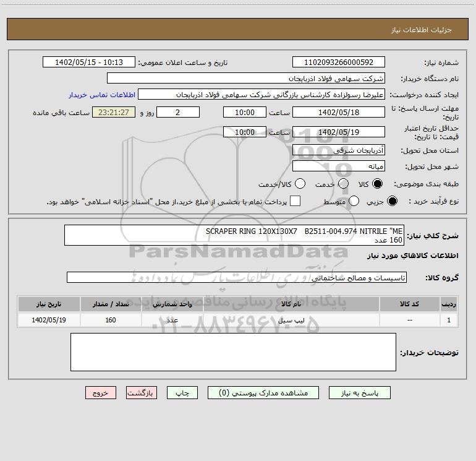Image resolution: width=476 pixels, height=461 pixels.
Task: Click the پاسخ به نیاز button
Action: (359, 393)
